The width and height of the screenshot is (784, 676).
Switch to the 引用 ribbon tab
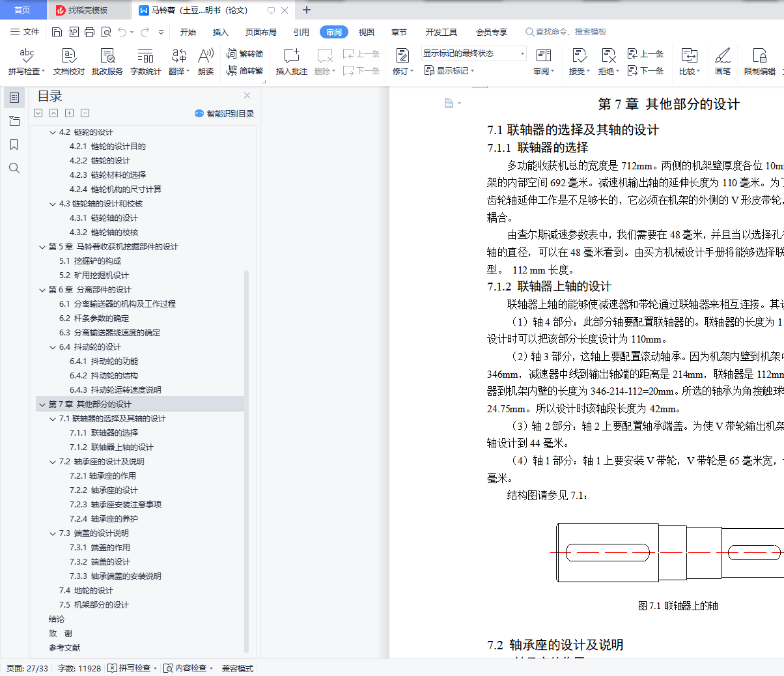(x=301, y=32)
